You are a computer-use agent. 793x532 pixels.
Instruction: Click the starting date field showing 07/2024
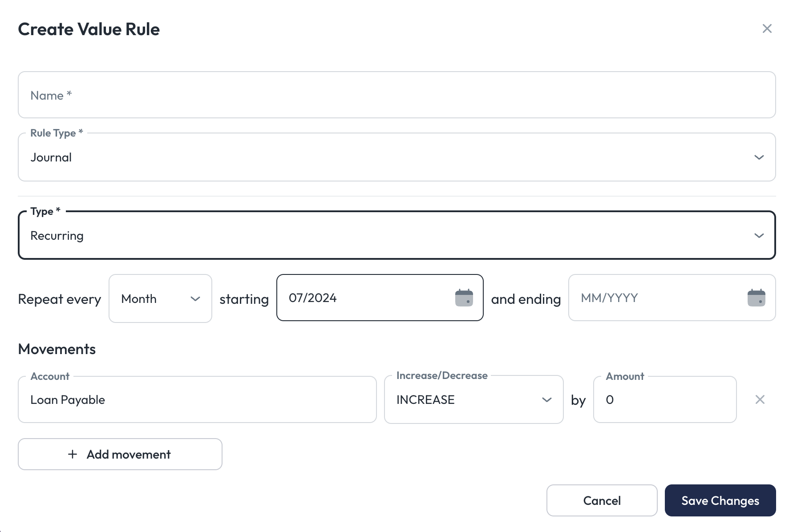(x=365, y=298)
